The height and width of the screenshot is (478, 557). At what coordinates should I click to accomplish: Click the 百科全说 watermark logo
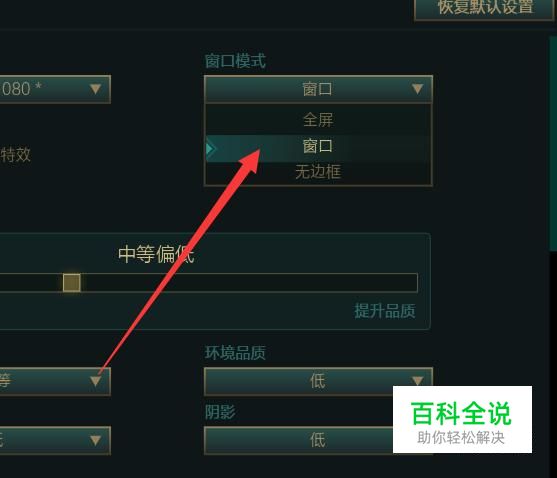(462, 419)
